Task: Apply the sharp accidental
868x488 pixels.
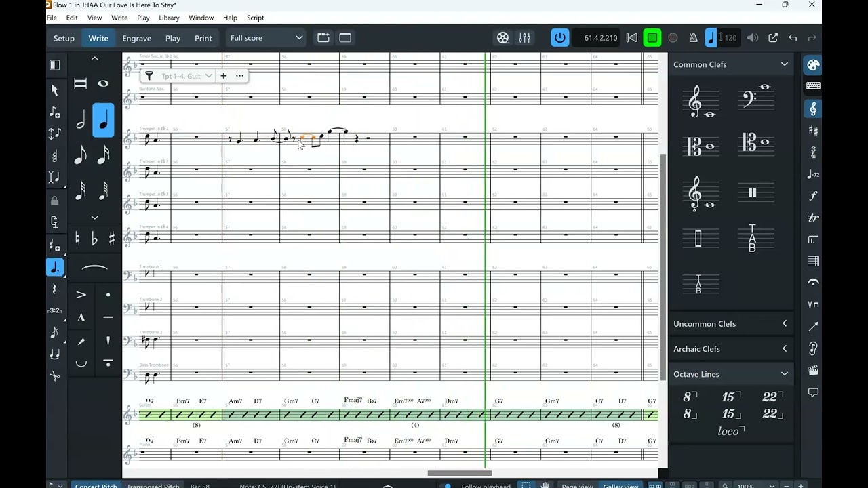Action: point(111,239)
